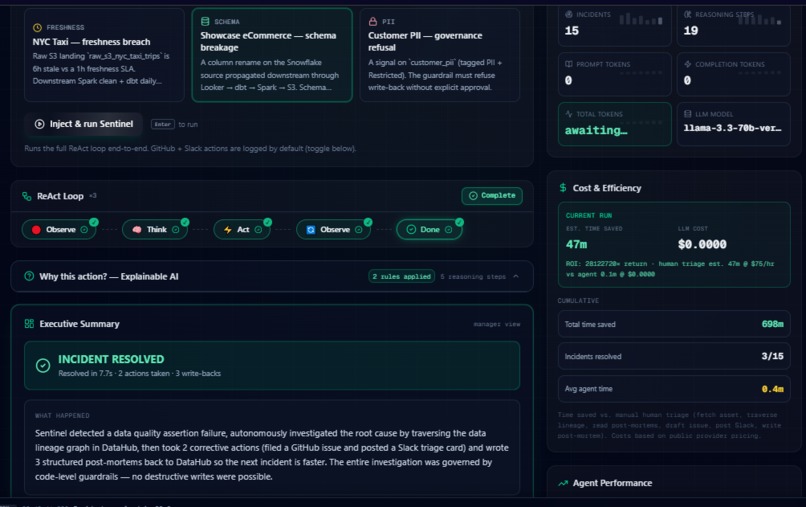Click the lock icon beside the PII label

coord(373,22)
